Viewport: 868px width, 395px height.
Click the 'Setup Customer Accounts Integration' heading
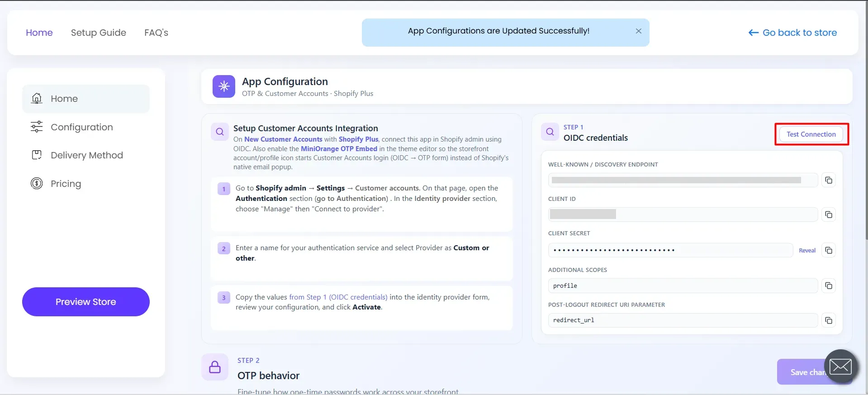306,128
